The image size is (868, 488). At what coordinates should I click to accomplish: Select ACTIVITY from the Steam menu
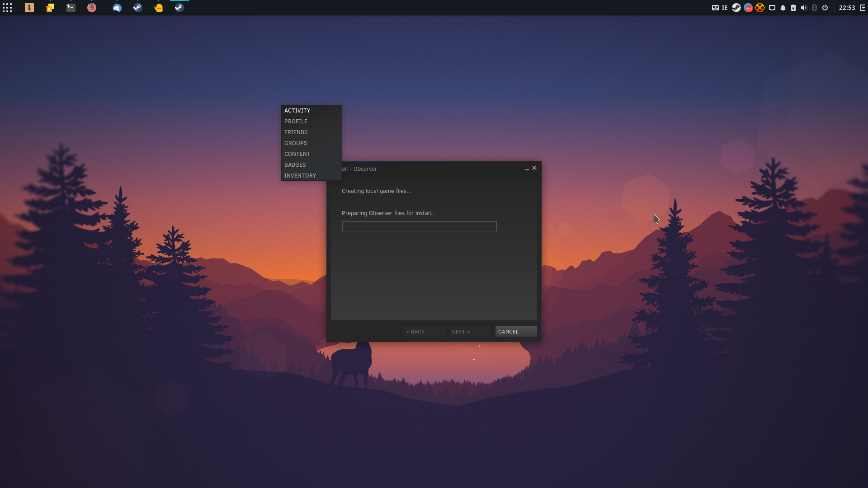click(x=311, y=111)
